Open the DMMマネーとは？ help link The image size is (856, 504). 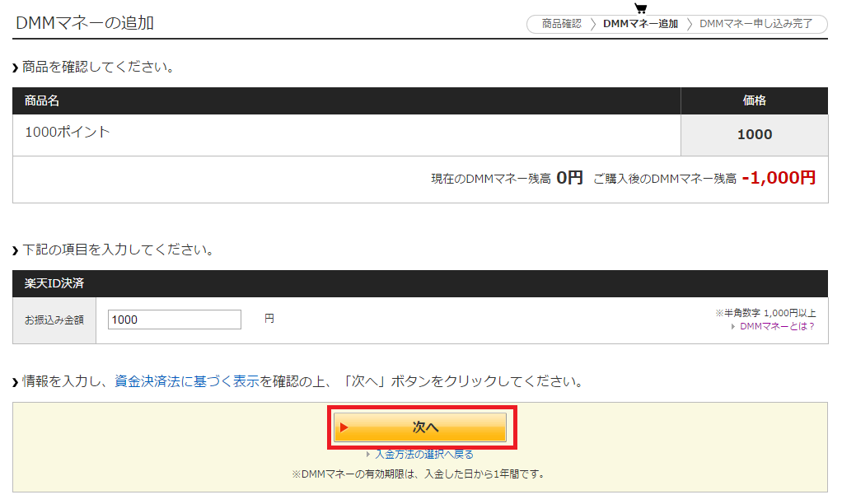[x=777, y=326]
